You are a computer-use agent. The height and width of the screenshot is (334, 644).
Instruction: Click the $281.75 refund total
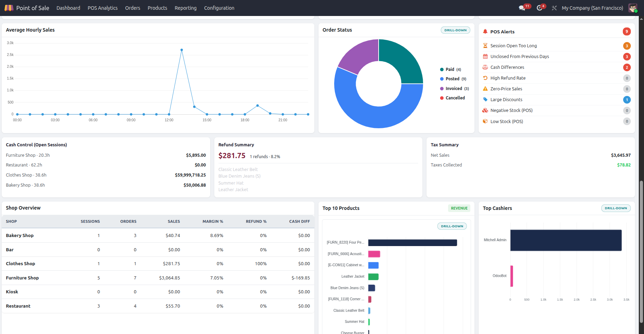(232, 156)
